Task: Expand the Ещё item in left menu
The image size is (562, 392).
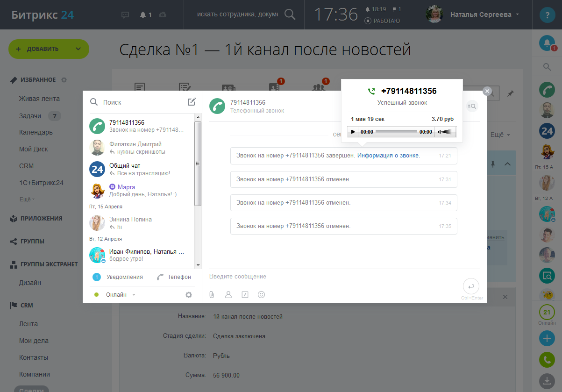Action: pos(27,199)
